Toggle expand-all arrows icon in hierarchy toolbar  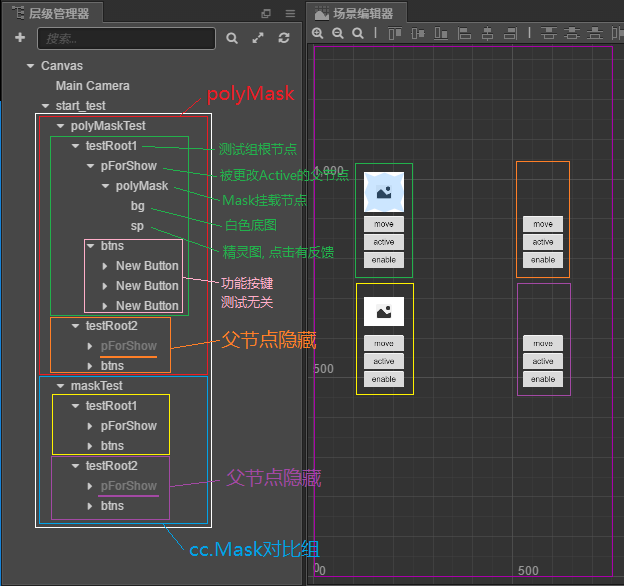tap(258, 38)
